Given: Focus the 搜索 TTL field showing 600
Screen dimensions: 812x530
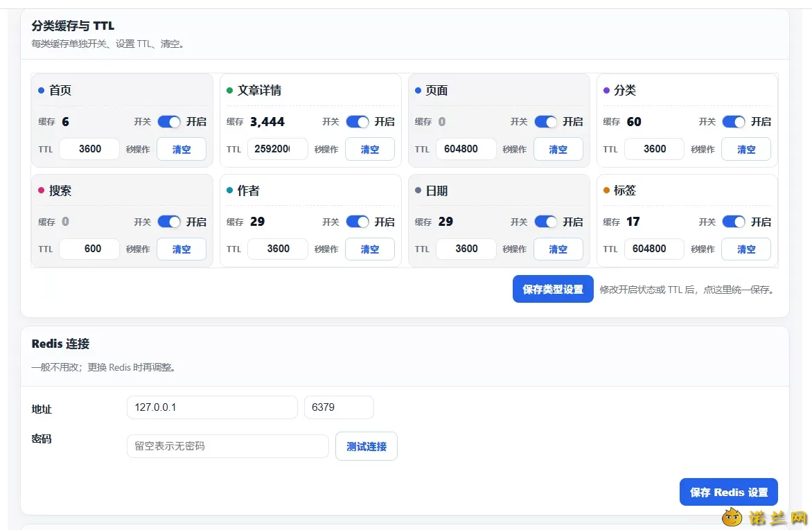Looking at the screenshot, I should click(x=89, y=249).
